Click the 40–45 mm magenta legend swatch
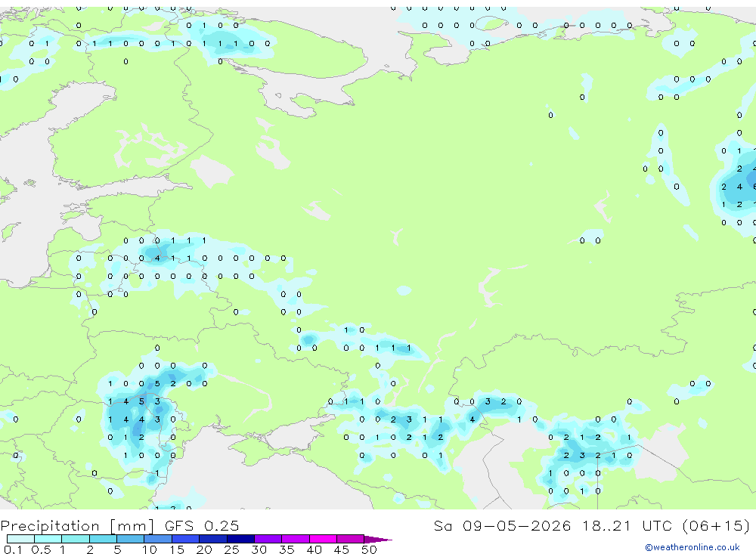The width and height of the screenshot is (756, 554). [323, 539]
